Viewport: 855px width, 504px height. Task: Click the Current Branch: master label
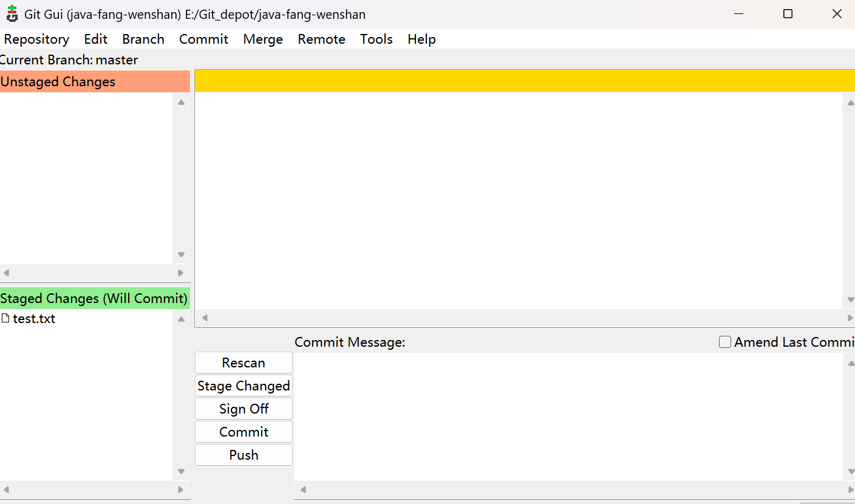(69, 60)
